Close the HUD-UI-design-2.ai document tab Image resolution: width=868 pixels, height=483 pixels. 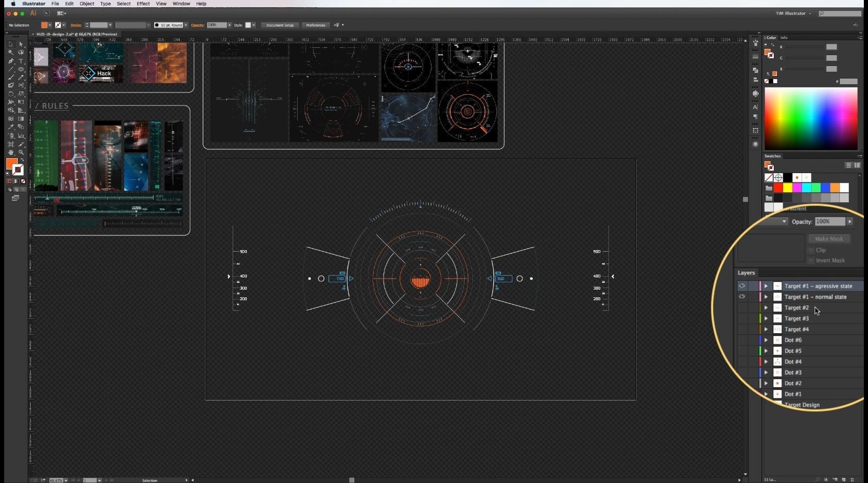pos(32,34)
